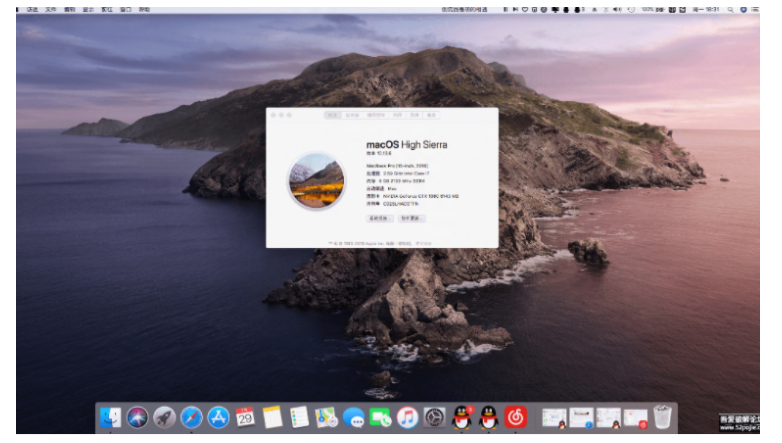Launch Siri from the dock
Image resolution: width=782 pixels, height=443 pixels.
(138, 417)
